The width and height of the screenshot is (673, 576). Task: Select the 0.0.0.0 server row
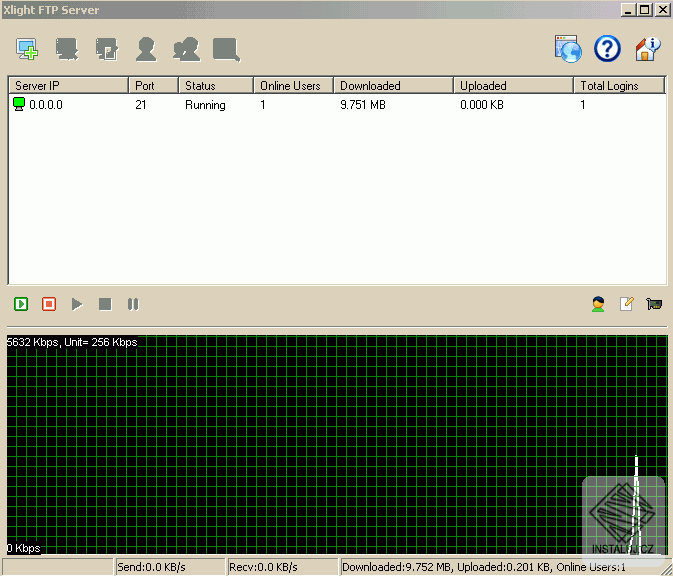(x=337, y=104)
